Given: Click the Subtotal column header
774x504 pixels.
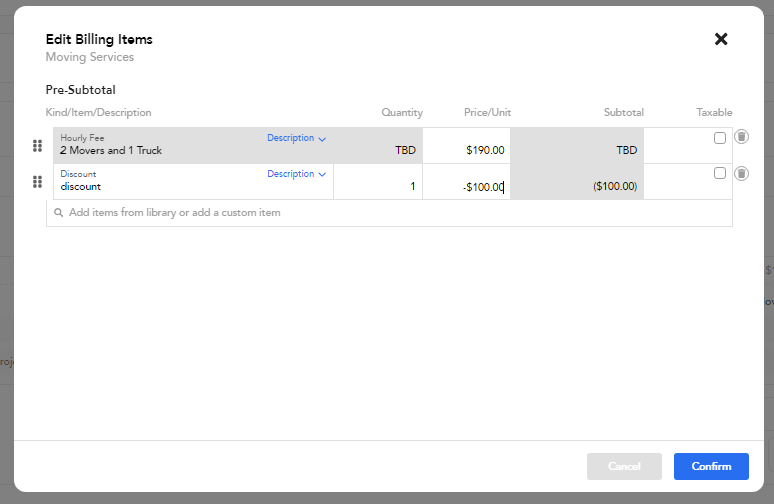Looking at the screenshot, I should pos(623,113).
